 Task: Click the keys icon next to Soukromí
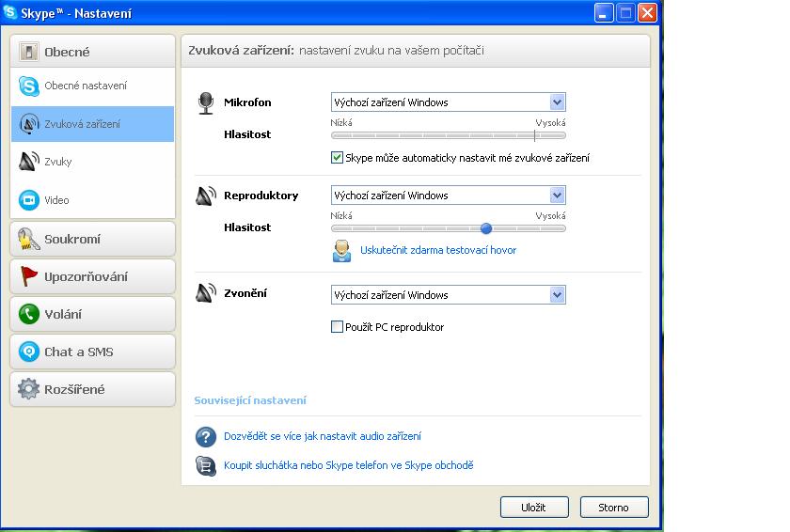point(29,239)
